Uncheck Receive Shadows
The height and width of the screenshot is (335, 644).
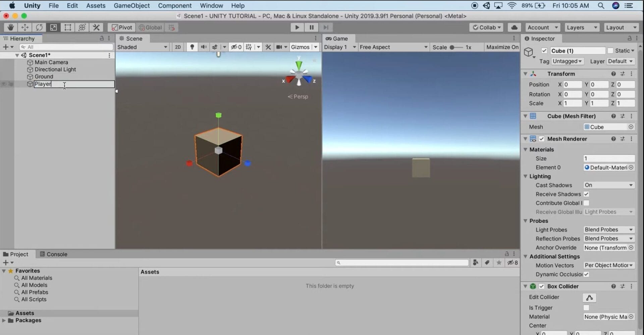tap(586, 194)
